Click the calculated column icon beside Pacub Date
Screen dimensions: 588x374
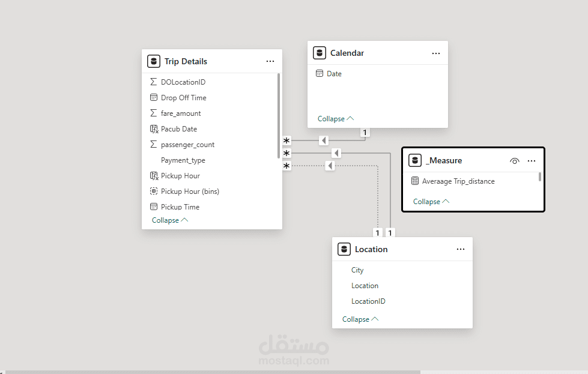pos(154,129)
